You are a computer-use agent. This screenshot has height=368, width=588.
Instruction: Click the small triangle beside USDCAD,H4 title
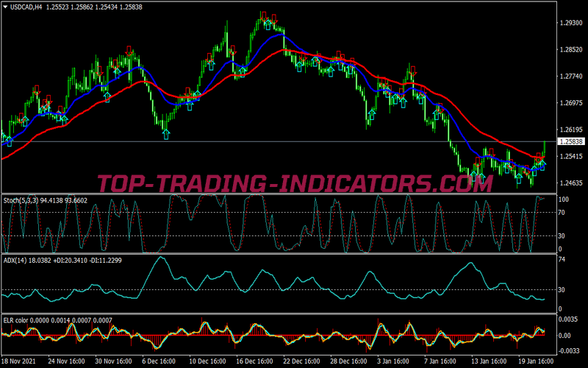pos(5,7)
